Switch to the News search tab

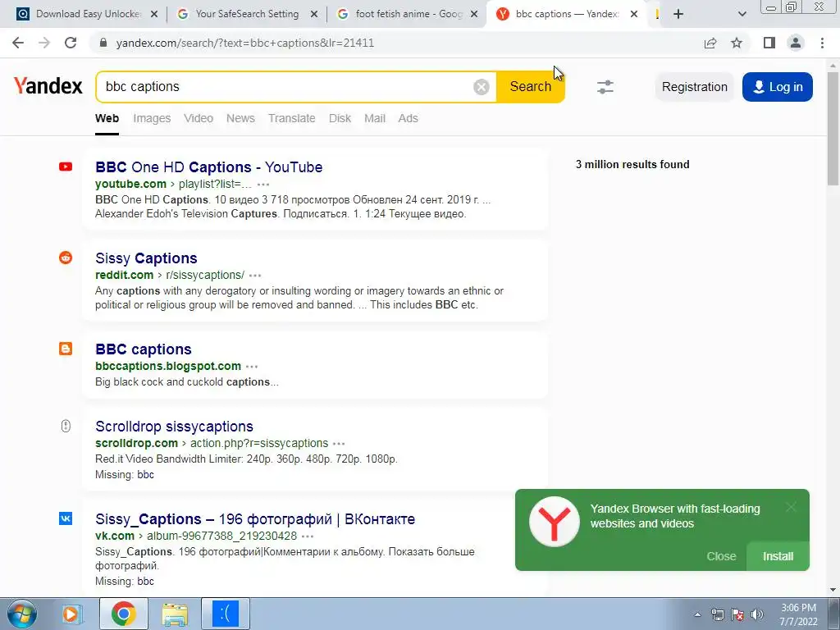coord(240,118)
